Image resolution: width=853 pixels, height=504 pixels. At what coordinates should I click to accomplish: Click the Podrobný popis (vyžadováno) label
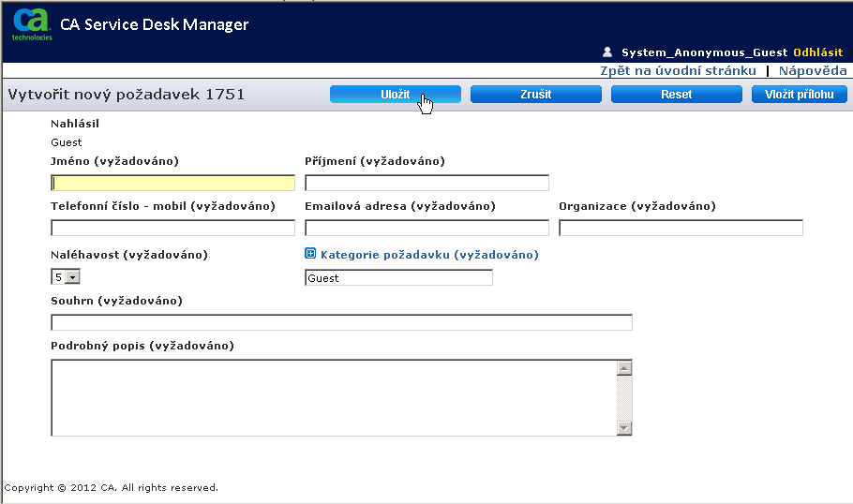pyautogui.click(x=142, y=346)
